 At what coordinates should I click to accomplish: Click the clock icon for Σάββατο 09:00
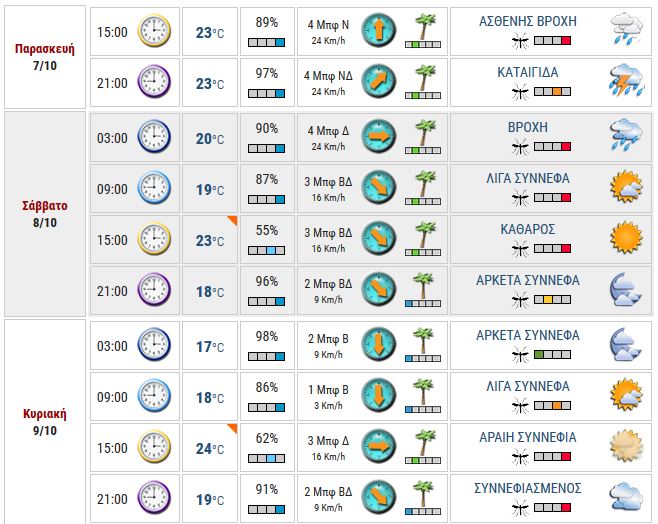[x=154, y=188]
